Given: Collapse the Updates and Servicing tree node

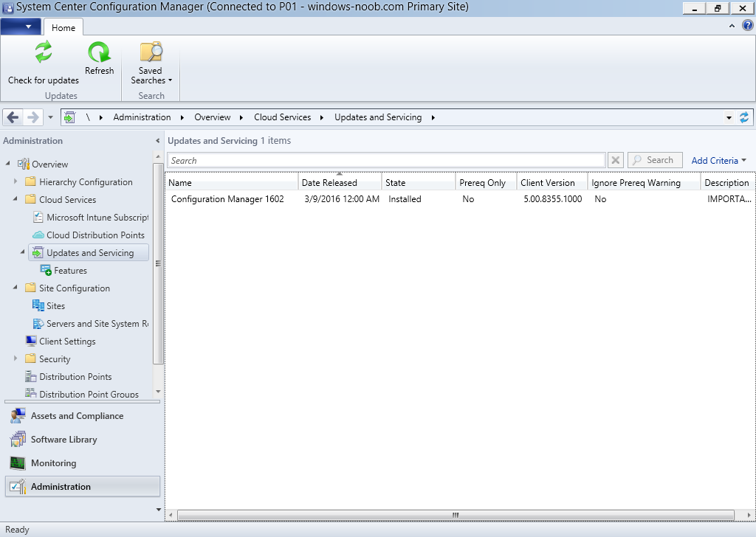Looking at the screenshot, I should click(x=23, y=252).
